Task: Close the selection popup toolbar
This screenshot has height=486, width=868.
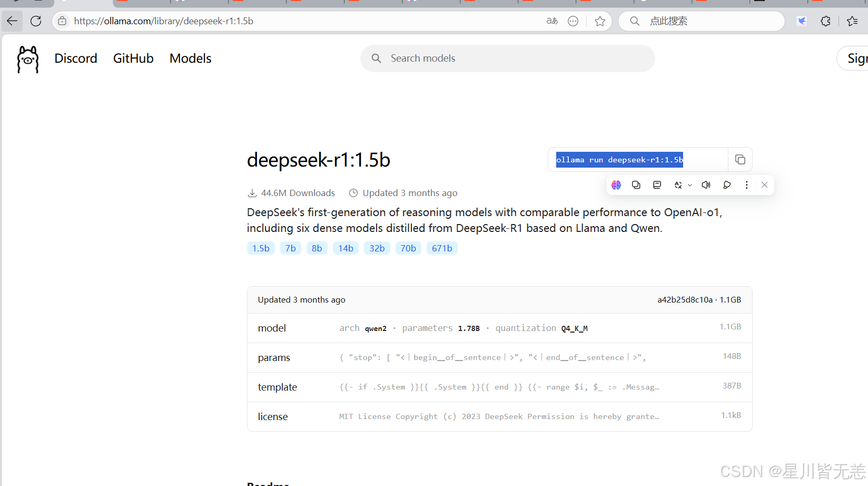Action: point(764,185)
